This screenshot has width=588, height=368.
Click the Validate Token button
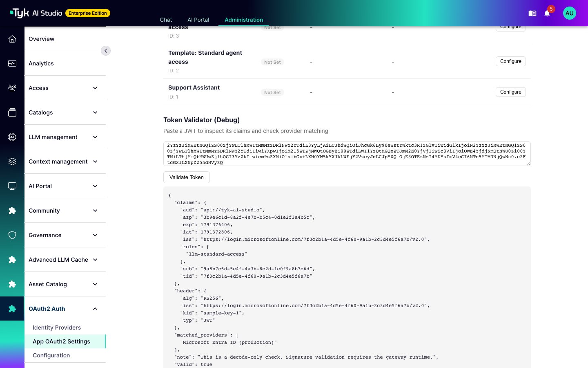point(187,177)
